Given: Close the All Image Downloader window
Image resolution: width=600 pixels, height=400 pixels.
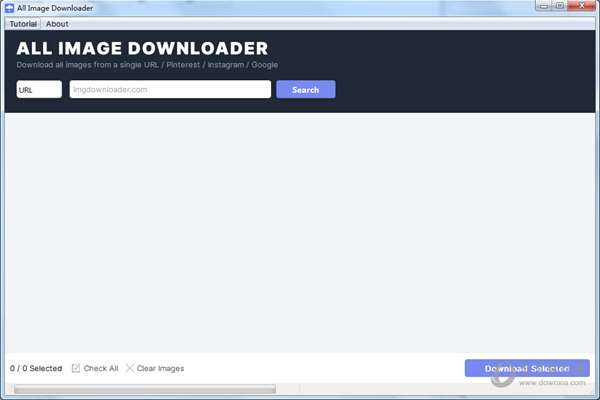Looking at the screenshot, I should pos(581,6).
